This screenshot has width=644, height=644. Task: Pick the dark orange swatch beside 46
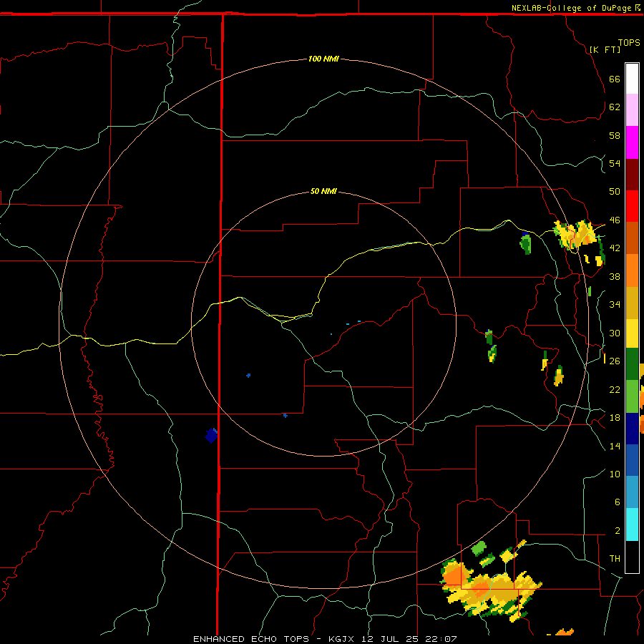632,238
